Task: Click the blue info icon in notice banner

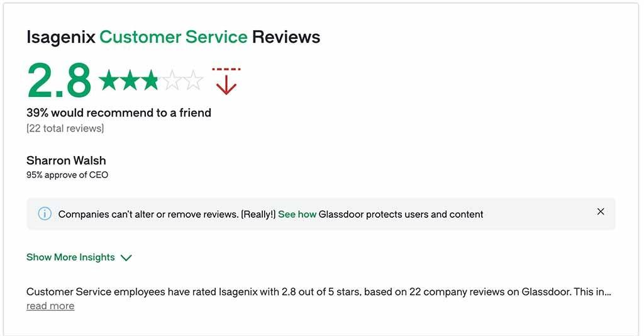Action: pyautogui.click(x=45, y=214)
